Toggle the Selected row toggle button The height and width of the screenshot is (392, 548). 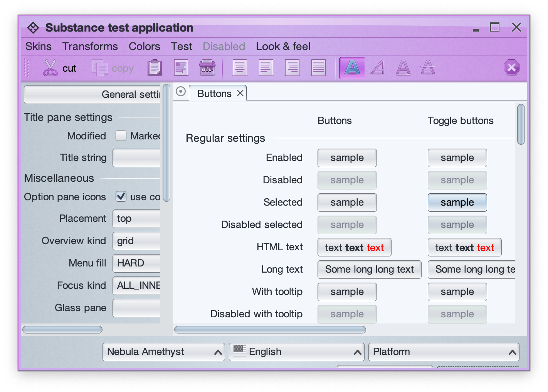(457, 203)
